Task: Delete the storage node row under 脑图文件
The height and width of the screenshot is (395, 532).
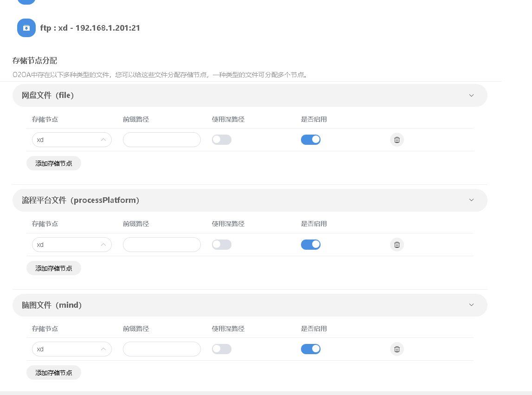Action: (x=397, y=349)
